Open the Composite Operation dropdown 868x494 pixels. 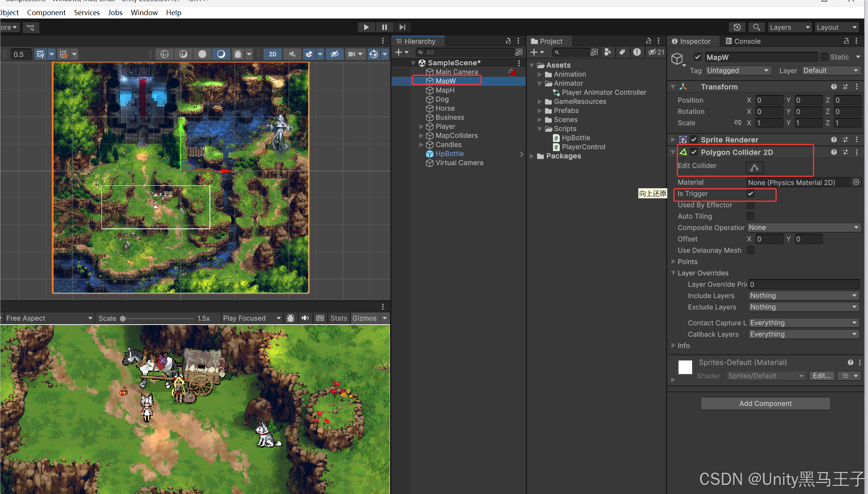pyautogui.click(x=803, y=227)
